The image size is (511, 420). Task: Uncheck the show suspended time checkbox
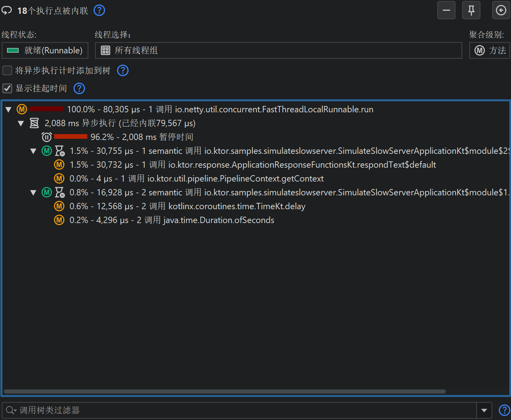pyautogui.click(x=8, y=88)
